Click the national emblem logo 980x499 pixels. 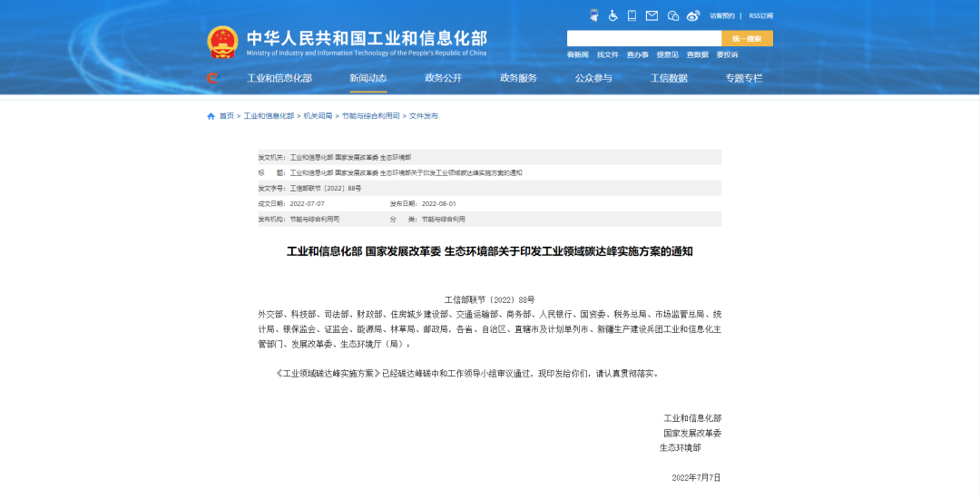[222, 43]
